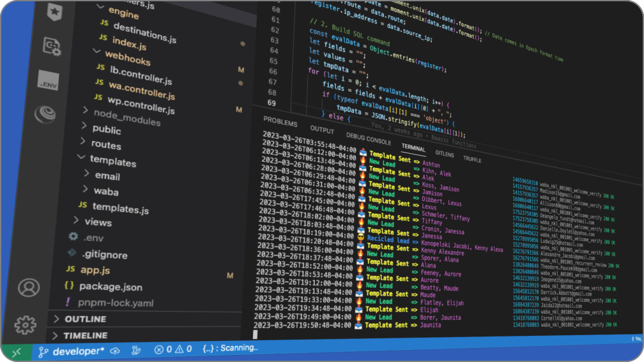Screen dimensions: 644x362
Task: Click the exclamation icon next to pnpm-lock.yaml
Action: 68,301
